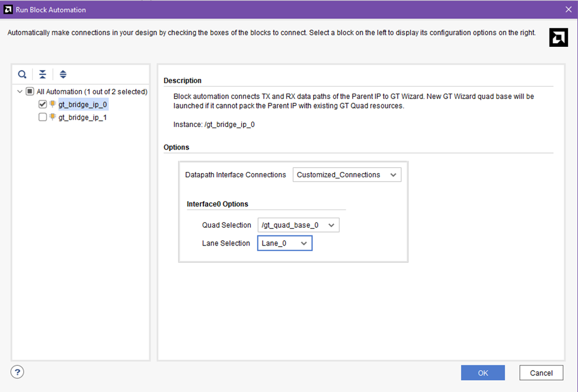Open the Datapath Interface Connections dropdown
This screenshot has width=578, height=392.
pos(347,175)
